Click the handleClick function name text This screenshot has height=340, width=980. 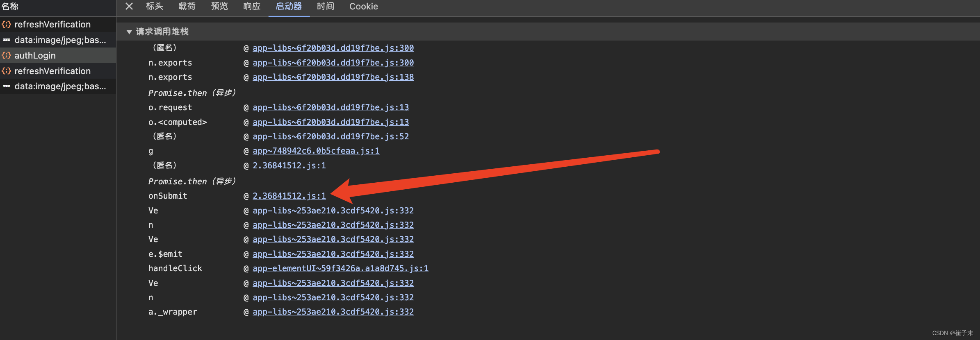(175, 268)
